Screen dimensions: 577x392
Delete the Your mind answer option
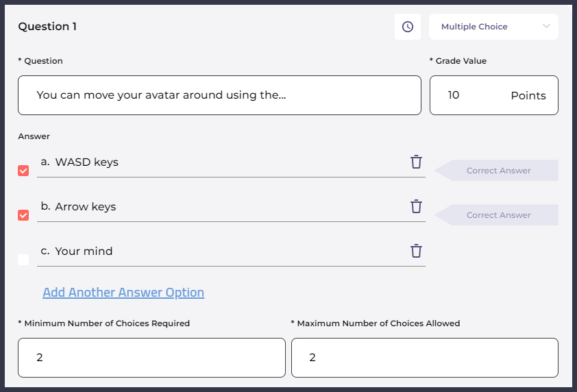pos(416,252)
